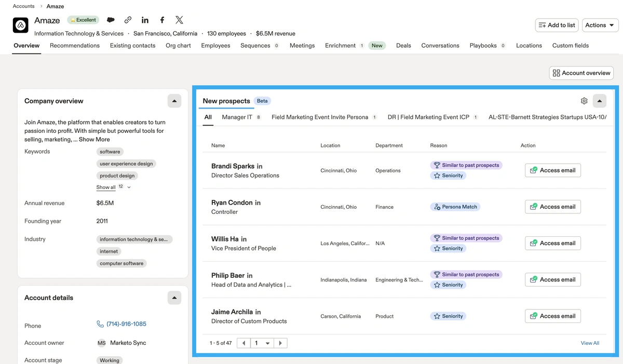Access email for Jaime Archila
Screen dimensions: 623x364
(x=553, y=316)
